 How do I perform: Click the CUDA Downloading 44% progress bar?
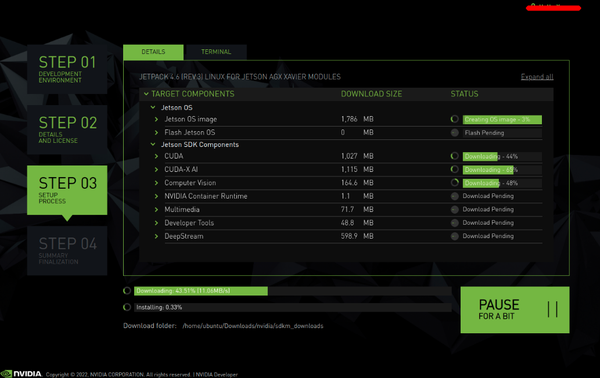click(502, 156)
